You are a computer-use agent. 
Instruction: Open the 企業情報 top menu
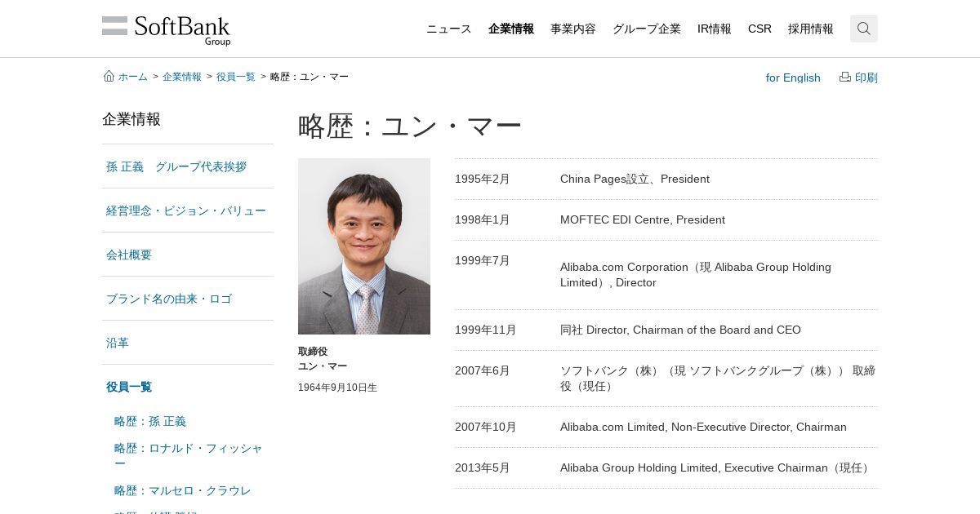coord(511,29)
